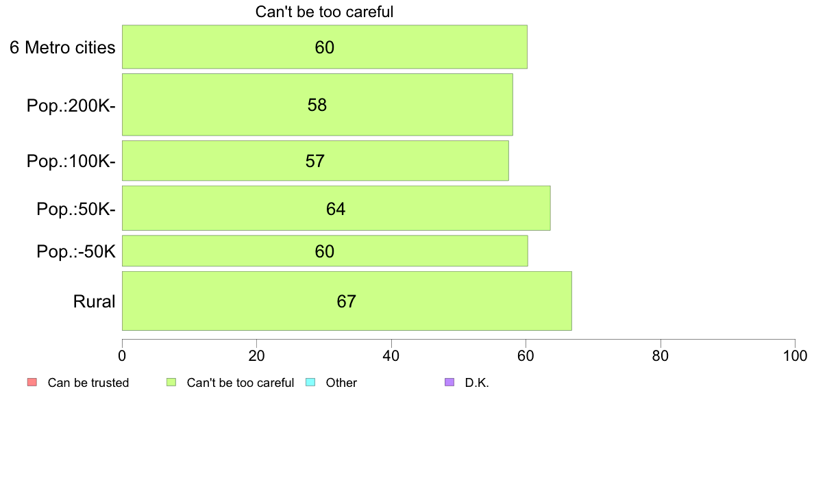The width and height of the screenshot is (814, 504).
Task: Click the Pop.:-50K bar showing 60
Action: coord(325,251)
